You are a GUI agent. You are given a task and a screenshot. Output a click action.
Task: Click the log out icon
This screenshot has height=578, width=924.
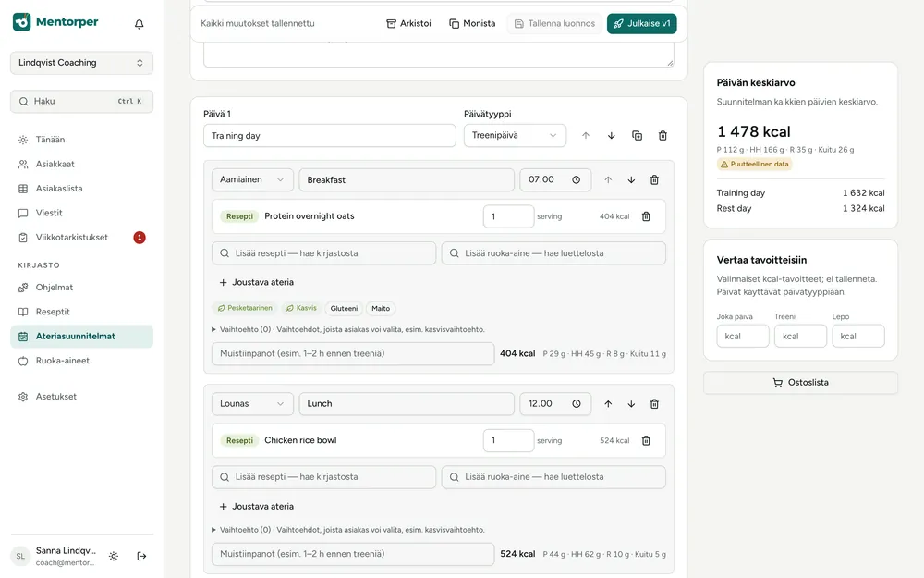pos(141,556)
